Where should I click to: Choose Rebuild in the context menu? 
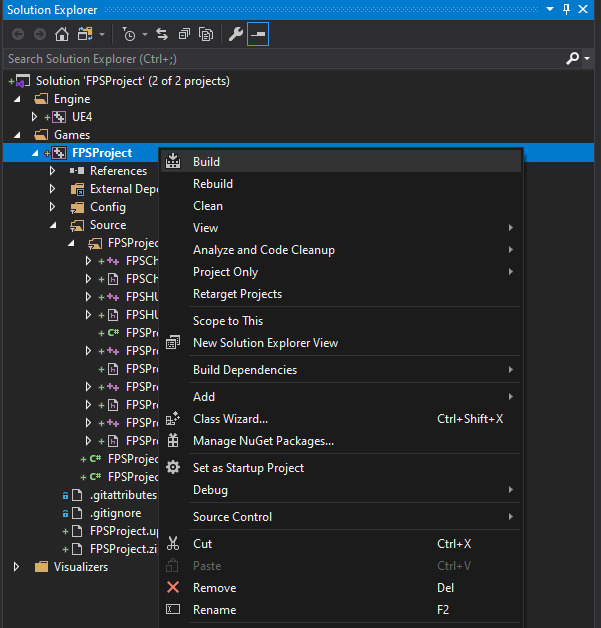[x=212, y=184]
